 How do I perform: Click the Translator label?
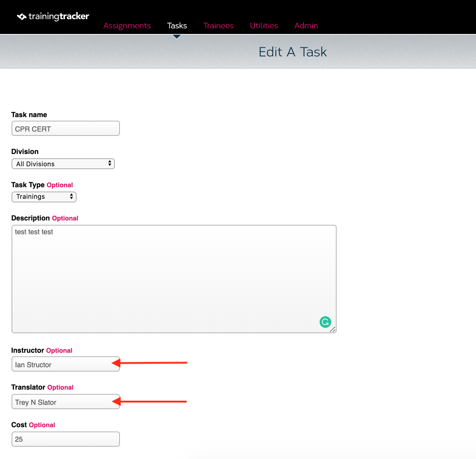(28, 387)
